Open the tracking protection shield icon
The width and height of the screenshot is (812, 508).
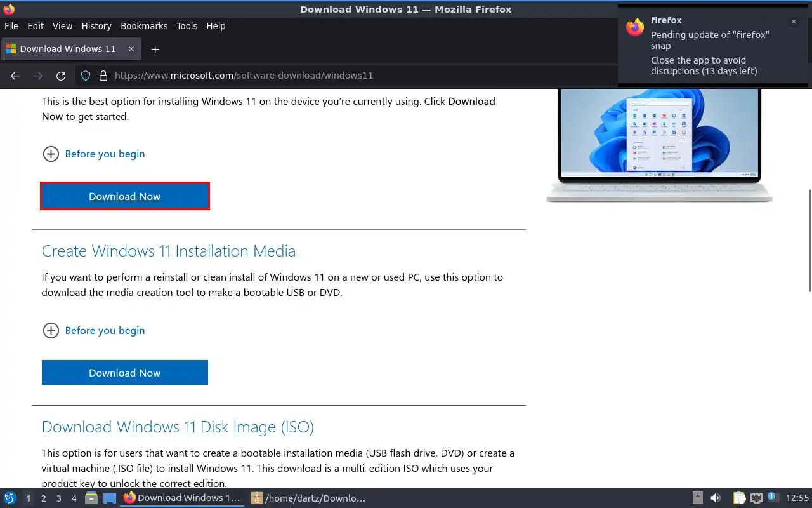click(86, 76)
